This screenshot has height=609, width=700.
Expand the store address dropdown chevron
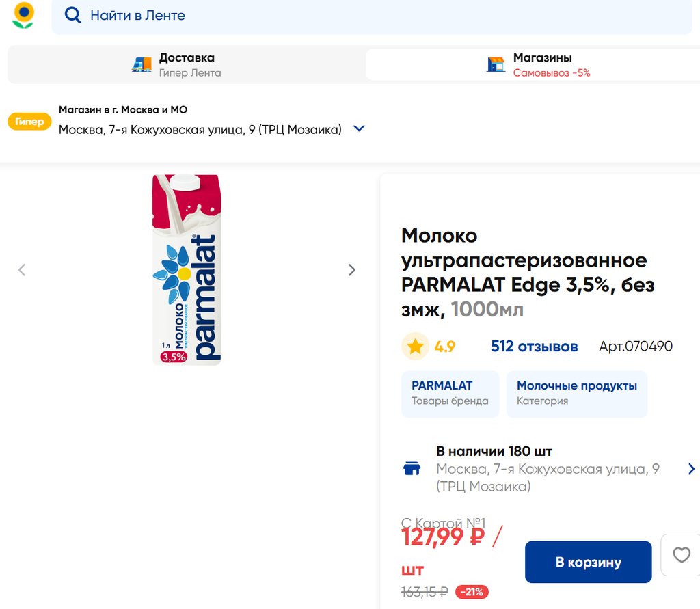click(x=359, y=128)
